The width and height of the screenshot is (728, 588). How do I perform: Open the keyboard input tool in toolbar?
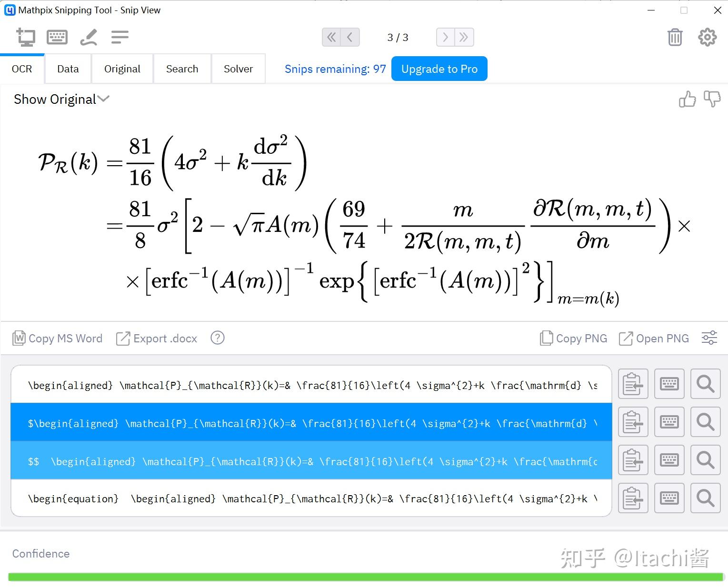(x=57, y=37)
